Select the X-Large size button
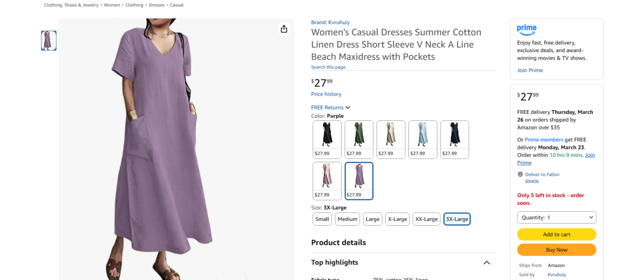 398,219
